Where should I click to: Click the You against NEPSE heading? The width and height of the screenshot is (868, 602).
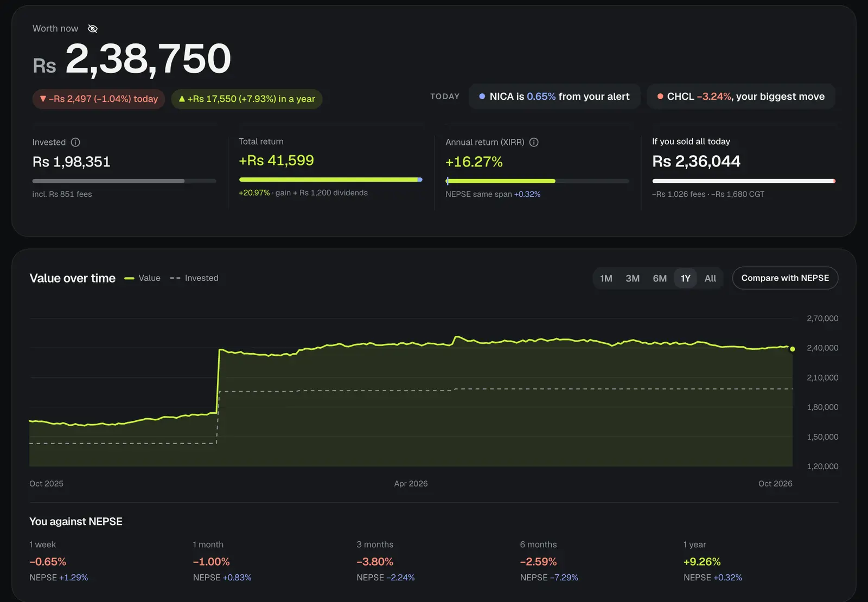(76, 522)
